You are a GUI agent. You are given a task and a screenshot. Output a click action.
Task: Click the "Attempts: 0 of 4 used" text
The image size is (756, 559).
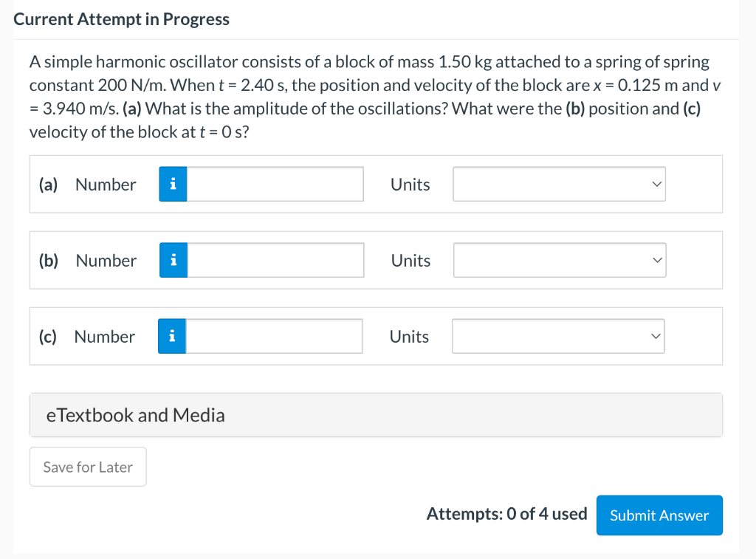(x=506, y=514)
